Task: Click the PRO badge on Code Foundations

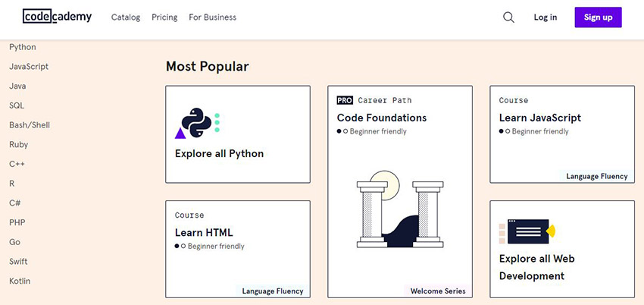Action: (x=345, y=100)
